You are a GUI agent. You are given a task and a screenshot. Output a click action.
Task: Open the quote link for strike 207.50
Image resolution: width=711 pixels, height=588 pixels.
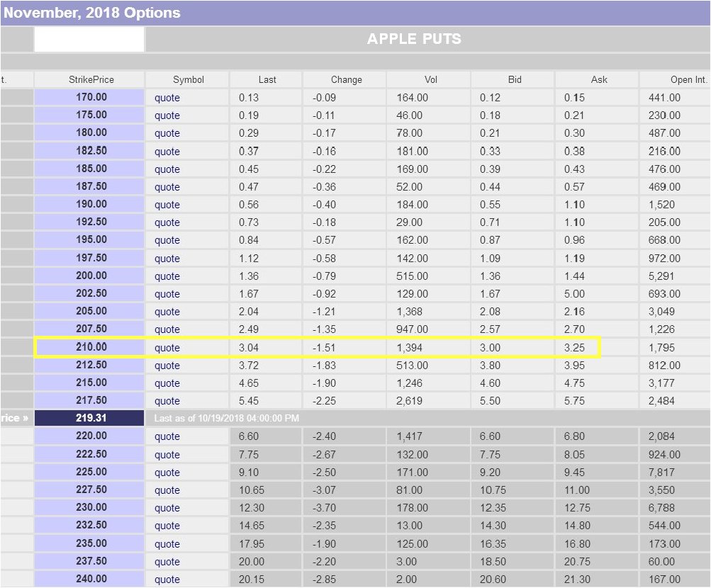point(167,329)
